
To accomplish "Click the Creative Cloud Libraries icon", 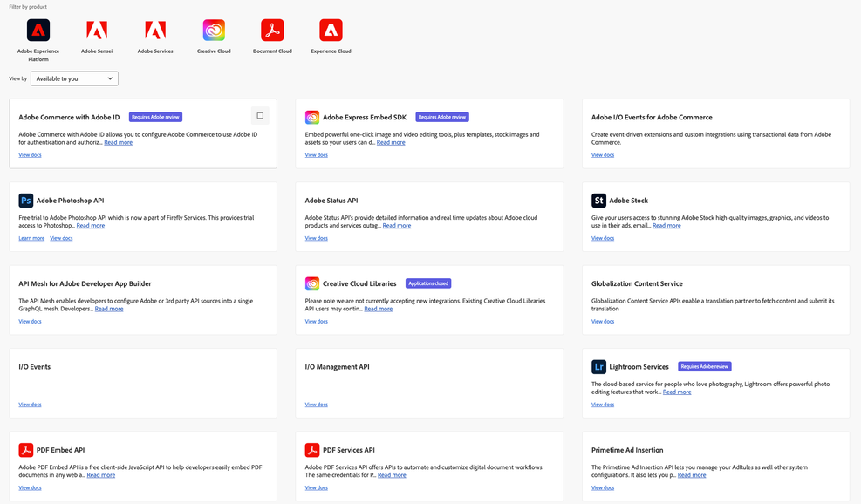I will [312, 283].
